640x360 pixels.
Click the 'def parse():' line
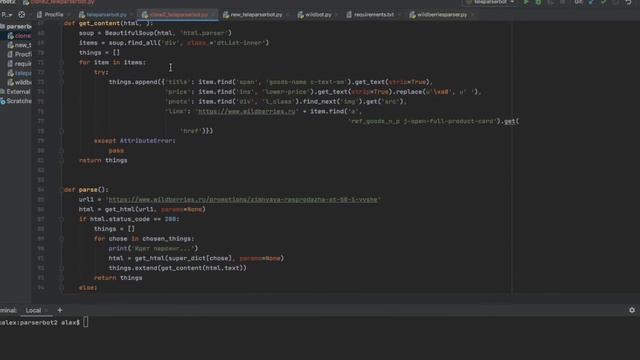click(x=86, y=190)
